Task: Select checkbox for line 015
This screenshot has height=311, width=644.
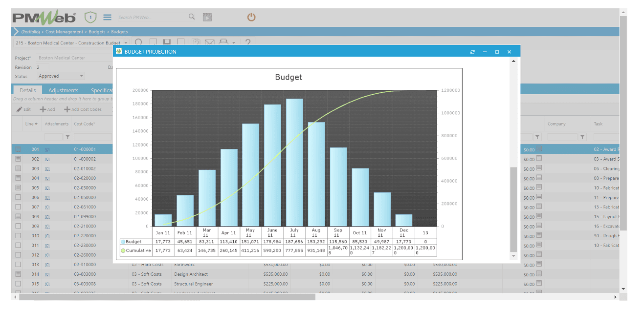Action: click(x=18, y=284)
